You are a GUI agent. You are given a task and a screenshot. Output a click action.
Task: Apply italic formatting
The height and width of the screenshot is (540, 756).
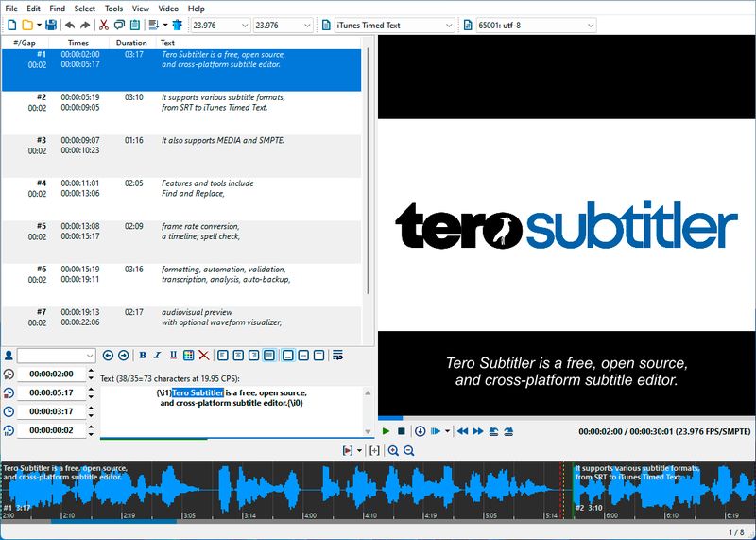point(158,356)
